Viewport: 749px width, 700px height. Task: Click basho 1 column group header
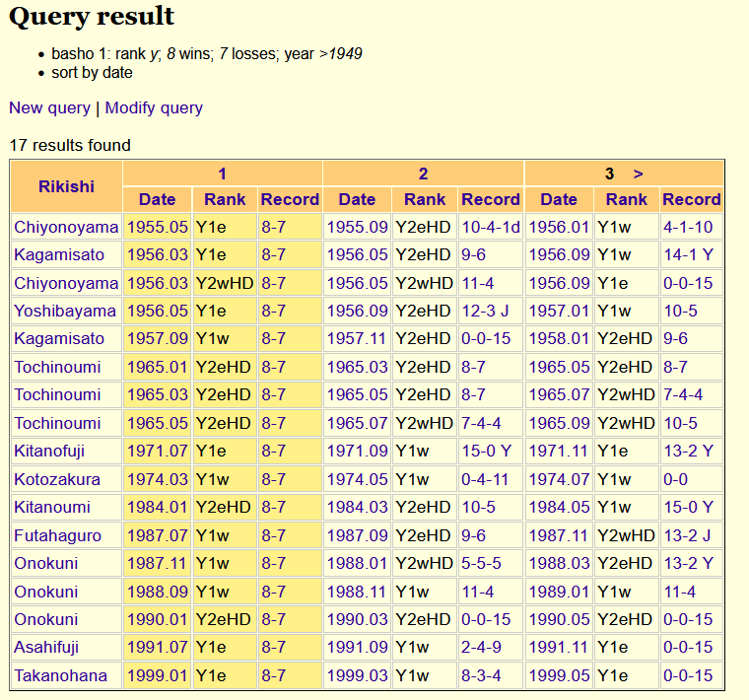click(222, 174)
